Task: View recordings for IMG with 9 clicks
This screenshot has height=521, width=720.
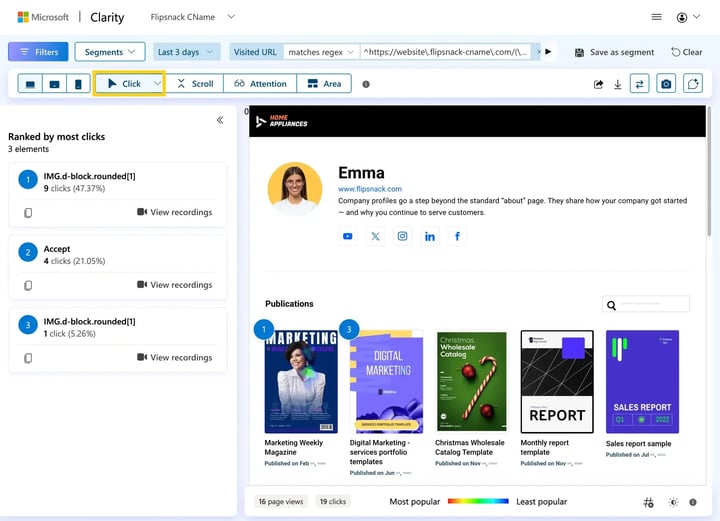Action: point(174,212)
